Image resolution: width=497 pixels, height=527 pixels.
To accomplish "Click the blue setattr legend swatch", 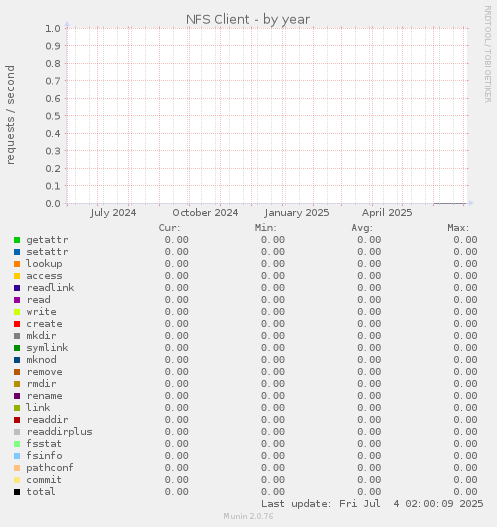I will click(17, 252).
